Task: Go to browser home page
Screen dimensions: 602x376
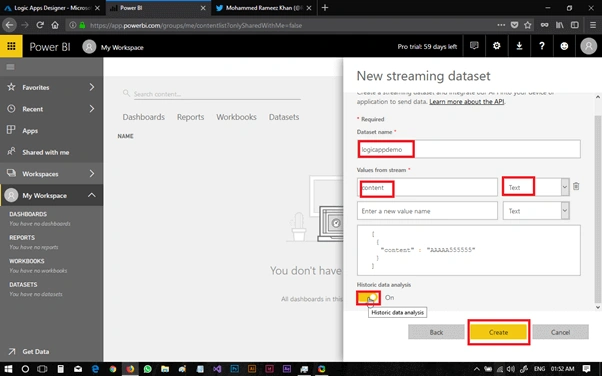Action: pyautogui.click(x=55, y=25)
